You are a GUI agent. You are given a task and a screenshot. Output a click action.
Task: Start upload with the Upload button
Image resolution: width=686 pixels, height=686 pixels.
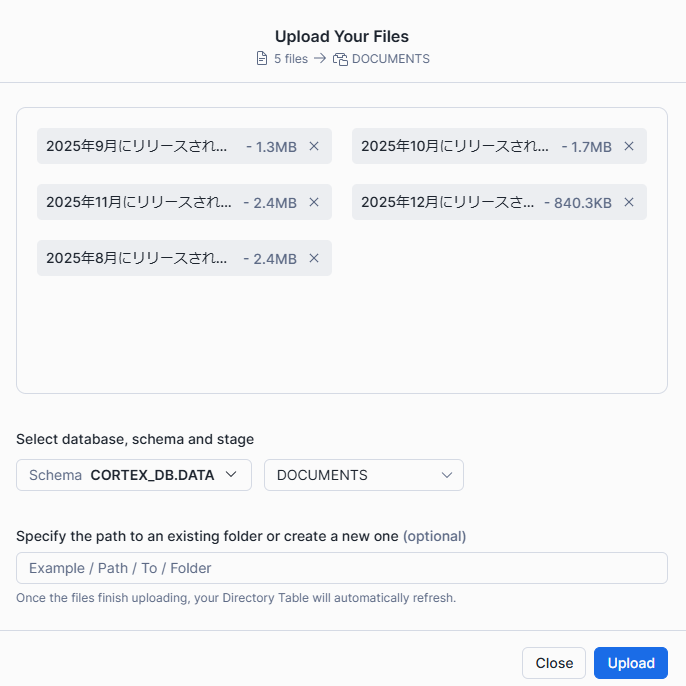630,663
